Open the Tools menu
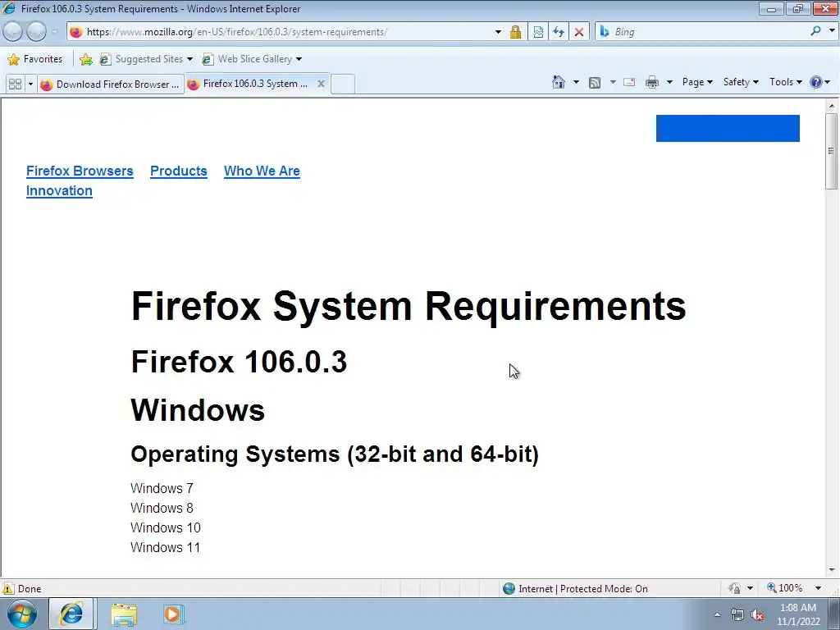 [x=785, y=82]
